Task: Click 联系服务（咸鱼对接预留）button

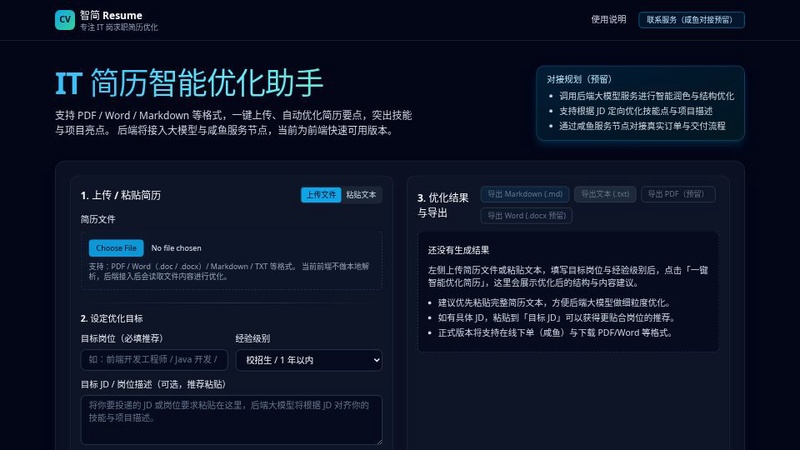Action: pos(691,20)
